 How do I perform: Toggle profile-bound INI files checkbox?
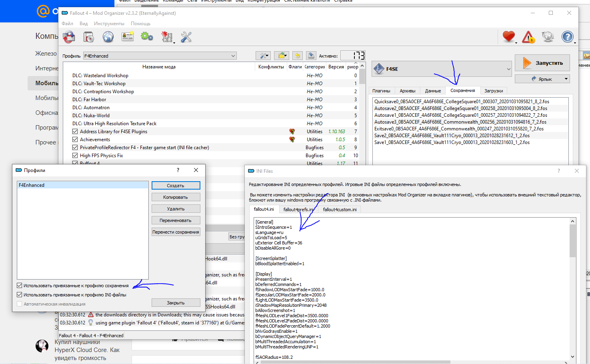coord(20,295)
